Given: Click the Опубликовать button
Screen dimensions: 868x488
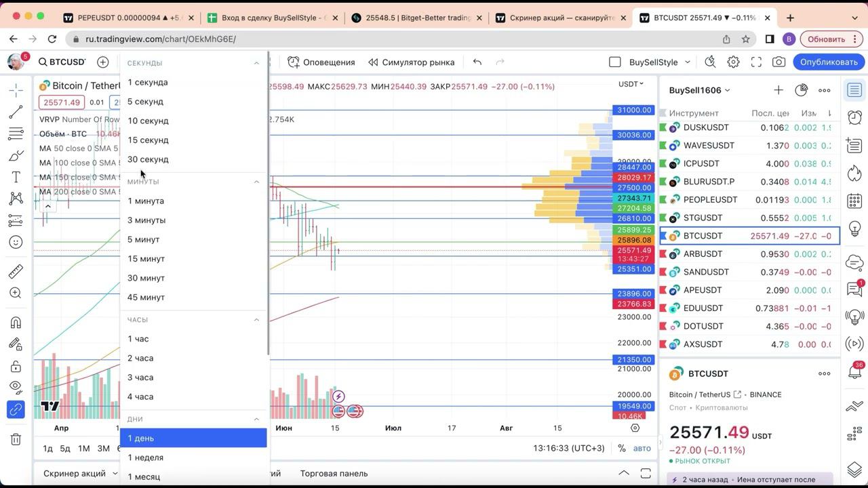Looking at the screenshot, I should (x=829, y=62).
